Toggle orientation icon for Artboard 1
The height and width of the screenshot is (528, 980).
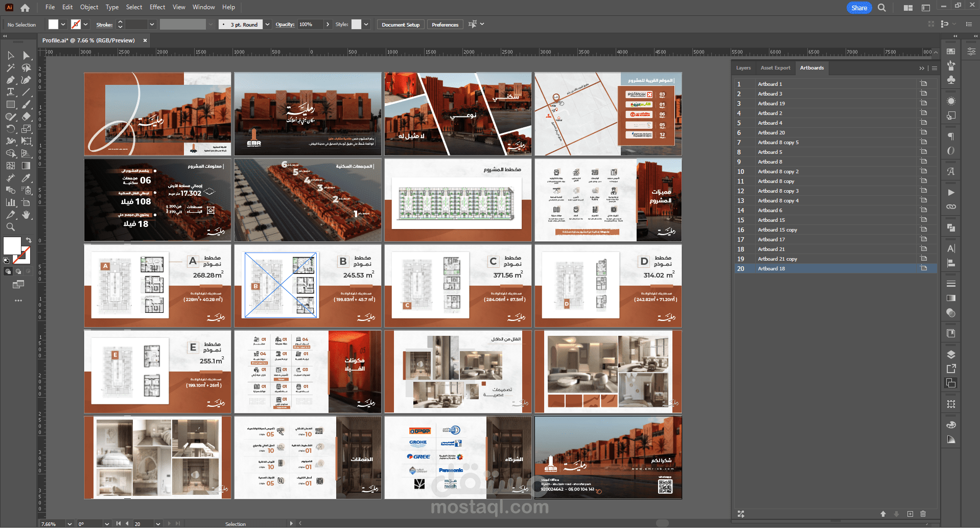pos(923,84)
